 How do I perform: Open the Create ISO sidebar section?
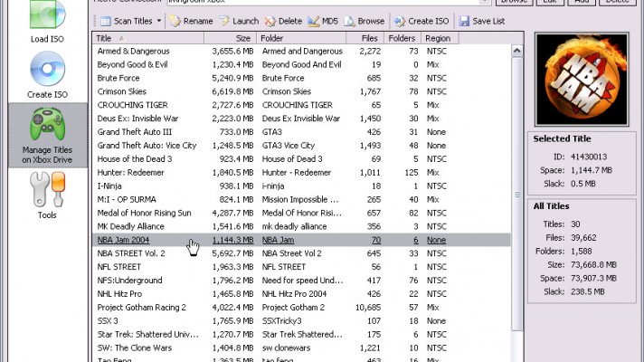(47, 75)
